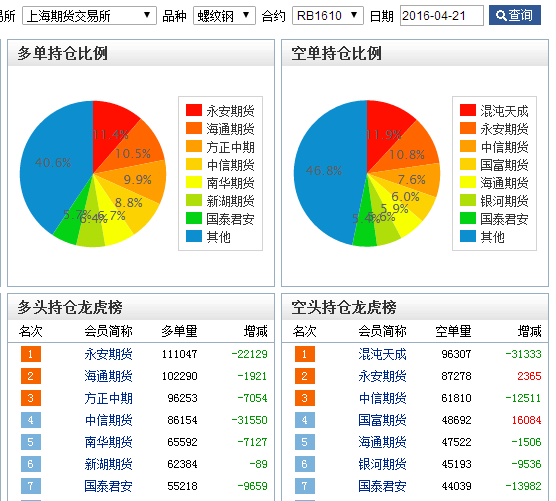Select the 46.8% blue slice in the short-position pie
The height and width of the screenshot is (501, 556).
324,171
